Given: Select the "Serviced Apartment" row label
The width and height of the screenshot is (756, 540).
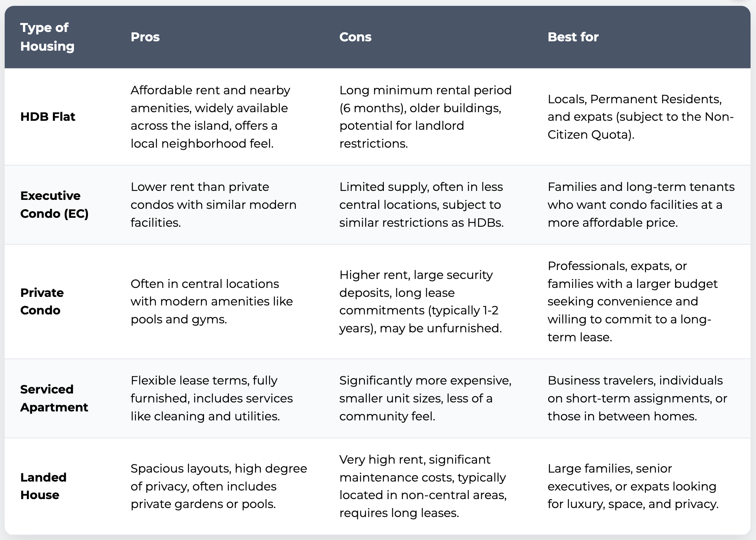Looking at the screenshot, I should (x=54, y=398).
